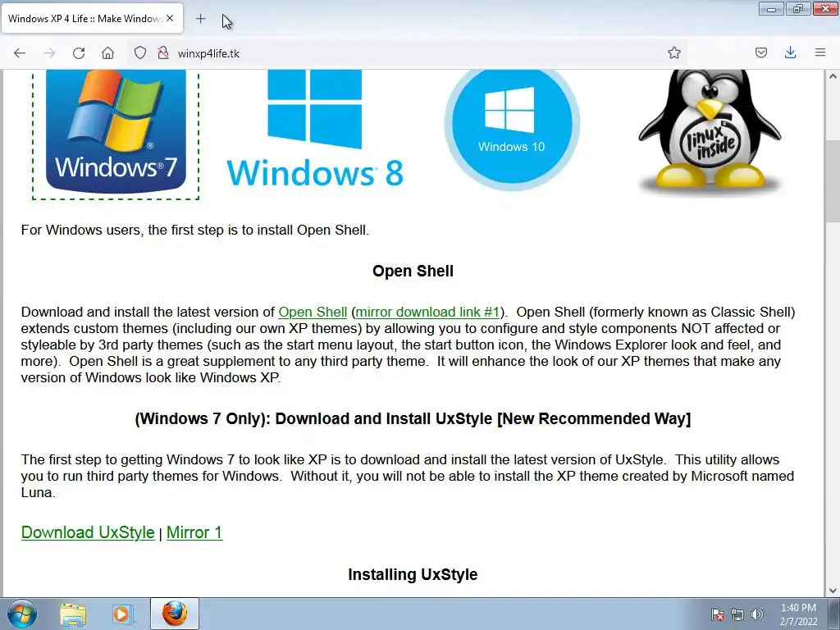
Task: Click the Download UxStyle link
Action: click(x=88, y=532)
